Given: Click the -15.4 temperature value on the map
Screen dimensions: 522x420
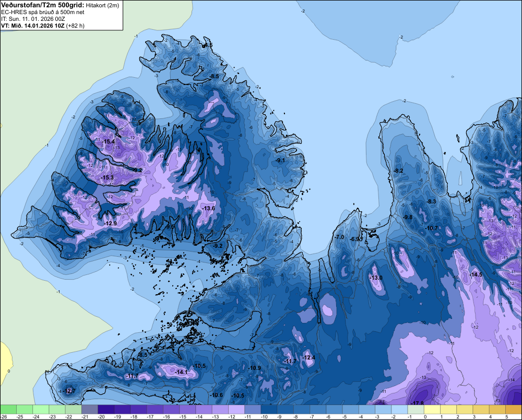Looking at the screenshot, I should 108,141.
